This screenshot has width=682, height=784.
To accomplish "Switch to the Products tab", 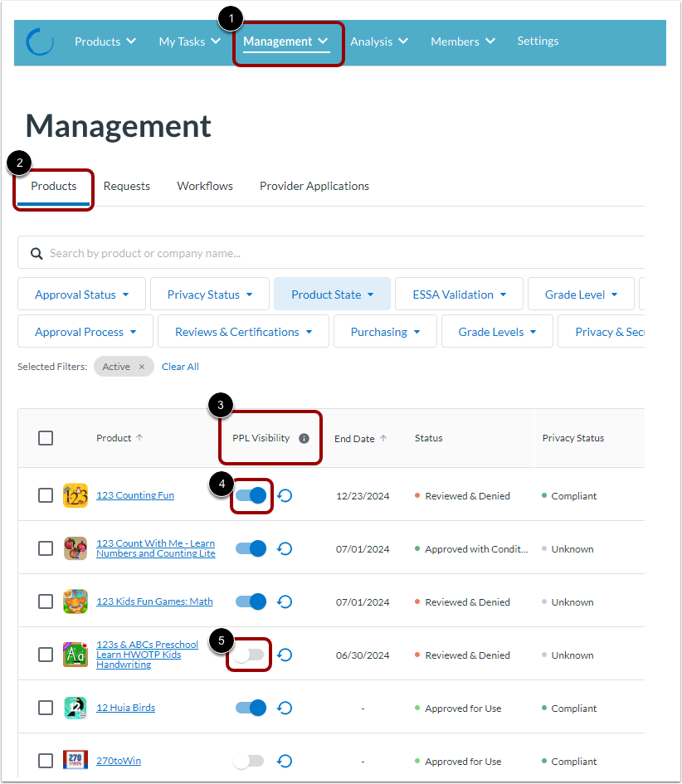I will [53, 186].
